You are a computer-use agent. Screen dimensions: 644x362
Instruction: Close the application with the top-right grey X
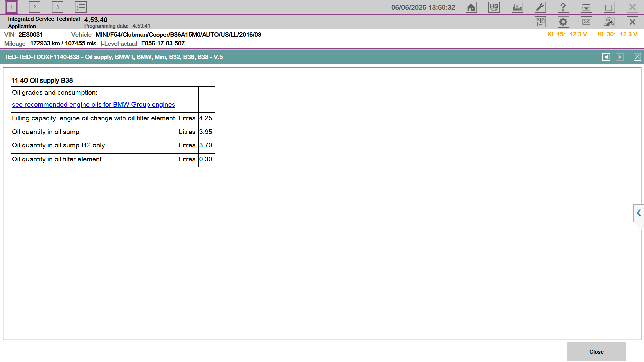click(633, 7)
